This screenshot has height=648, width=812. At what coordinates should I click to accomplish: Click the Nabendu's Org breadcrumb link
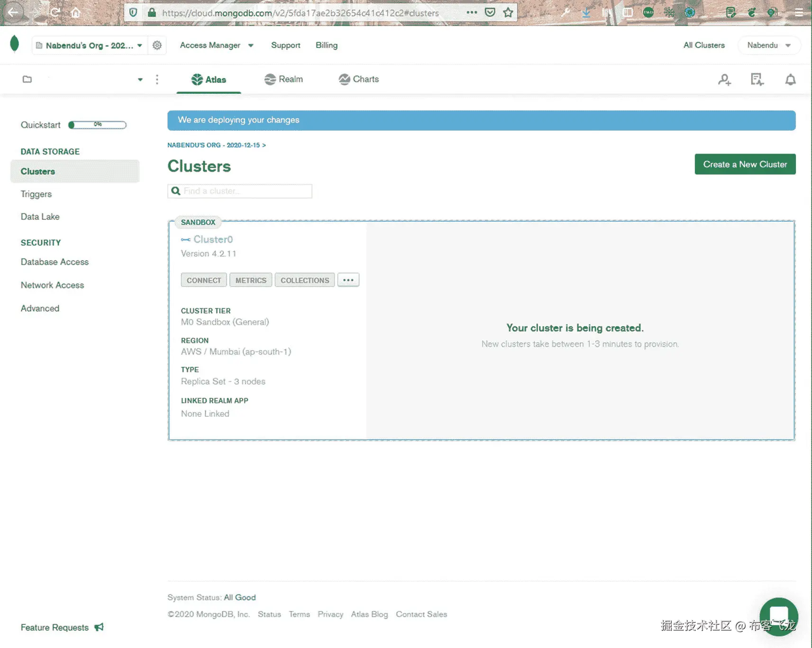pos(217,145)
